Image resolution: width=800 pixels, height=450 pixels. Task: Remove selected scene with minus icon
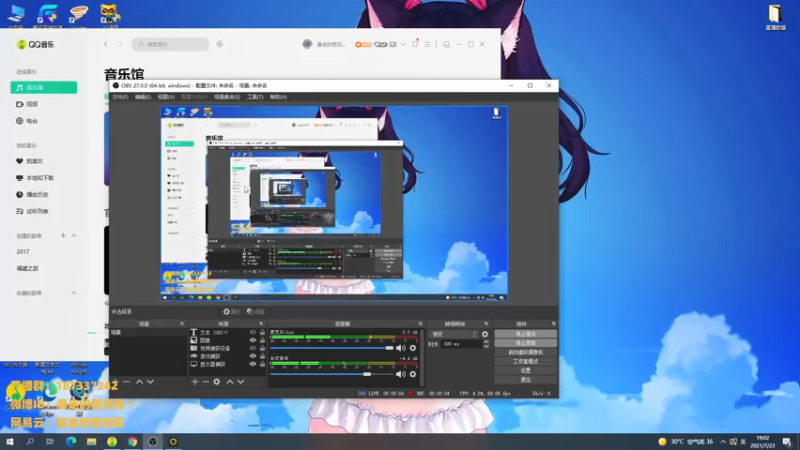tap(126, 382)
